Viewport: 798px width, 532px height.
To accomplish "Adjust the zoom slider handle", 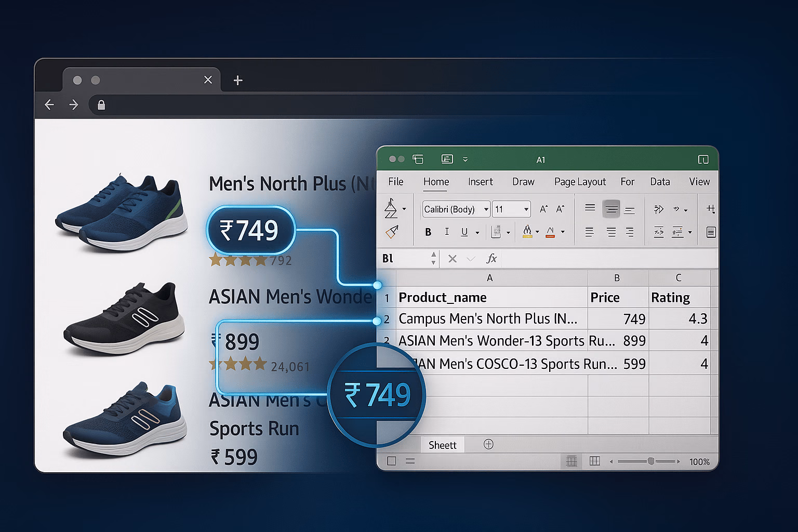I will (650, 461).
